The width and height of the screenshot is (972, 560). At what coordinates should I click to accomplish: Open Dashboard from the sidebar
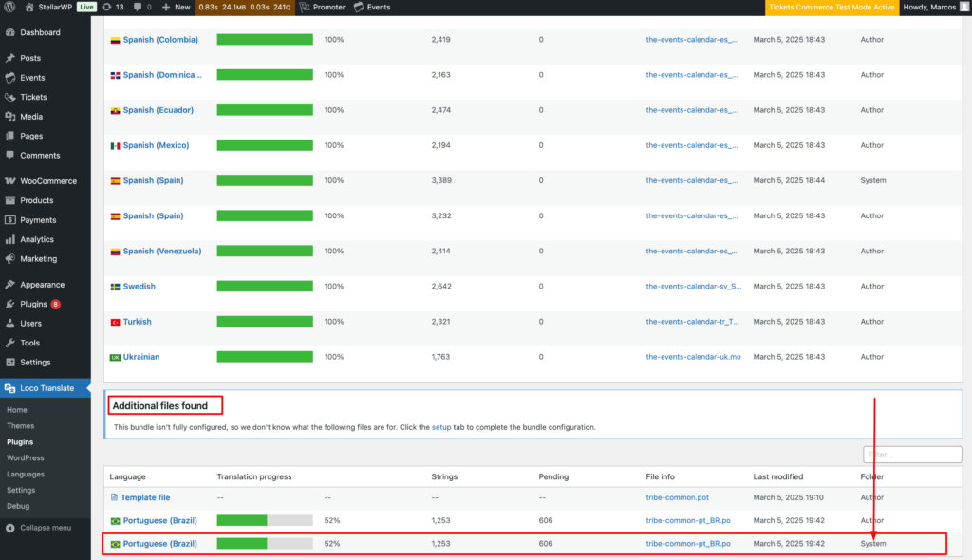coord(39,32)
